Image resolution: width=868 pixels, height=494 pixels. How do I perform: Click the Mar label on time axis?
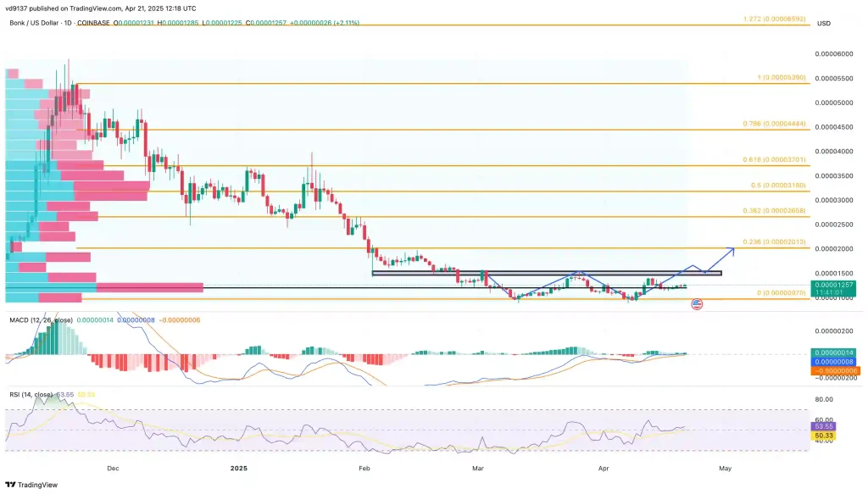[478, 467]
